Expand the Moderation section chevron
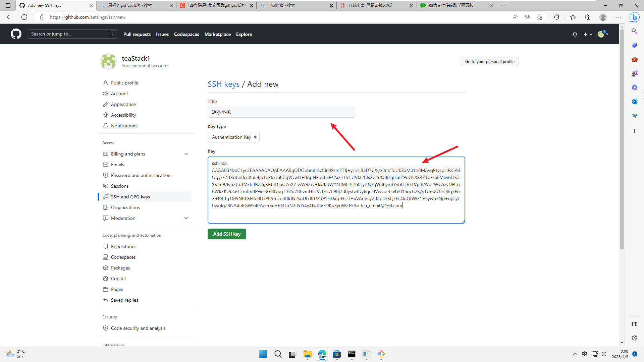This screenshot has width=644, height=362. tap(186, 218)
